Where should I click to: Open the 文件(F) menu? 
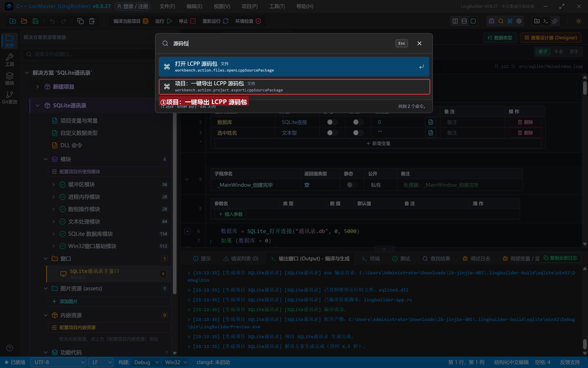(x=167, y=6)
